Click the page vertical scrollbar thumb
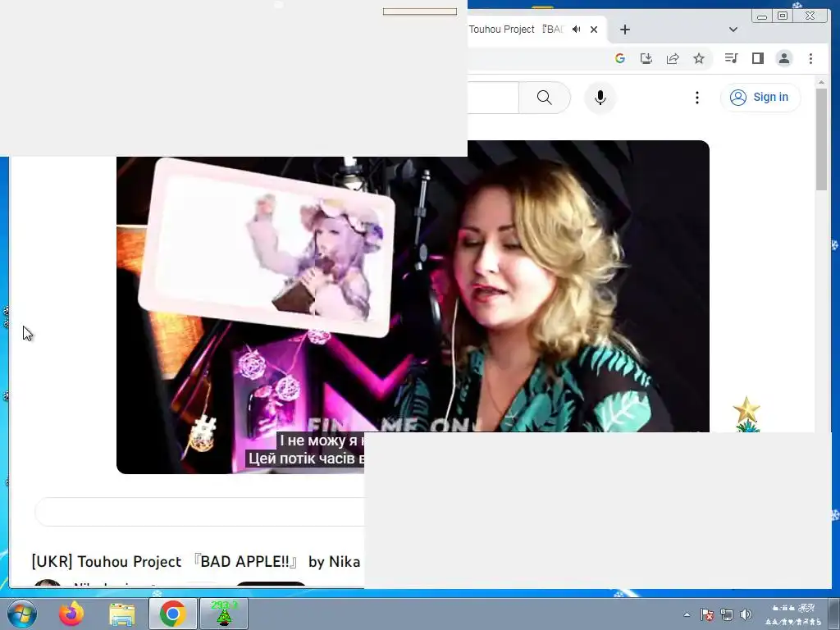 coord(821,139)
